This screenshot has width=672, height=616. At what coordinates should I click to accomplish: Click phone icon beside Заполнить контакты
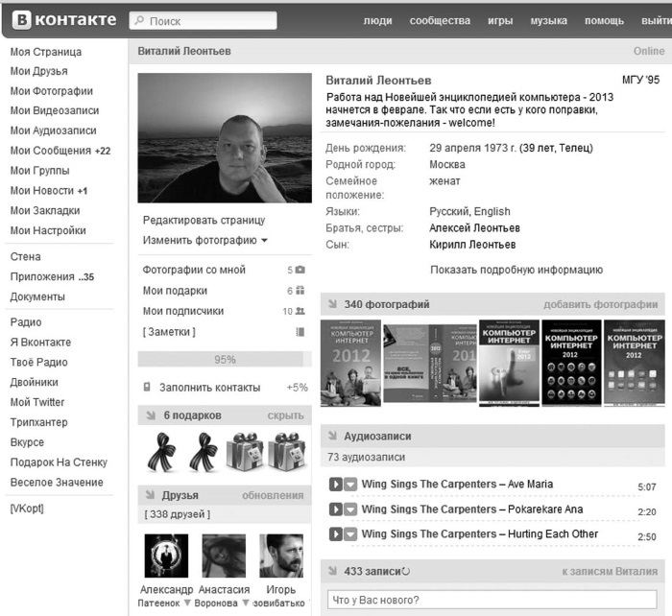click(x=147, y=387)
